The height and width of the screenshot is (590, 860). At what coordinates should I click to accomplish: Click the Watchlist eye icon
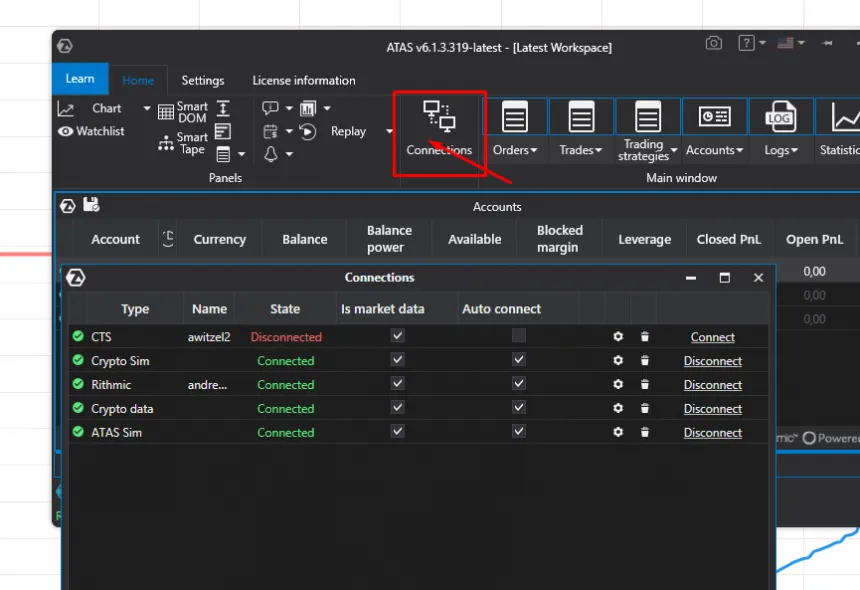tap(66, 131)
